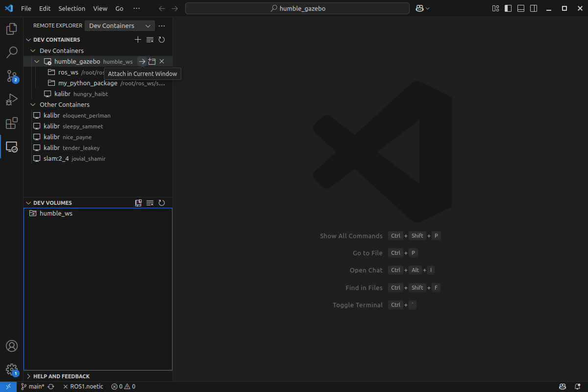Attach humble_gazebo in current window arrow

[x=142, y=62]
